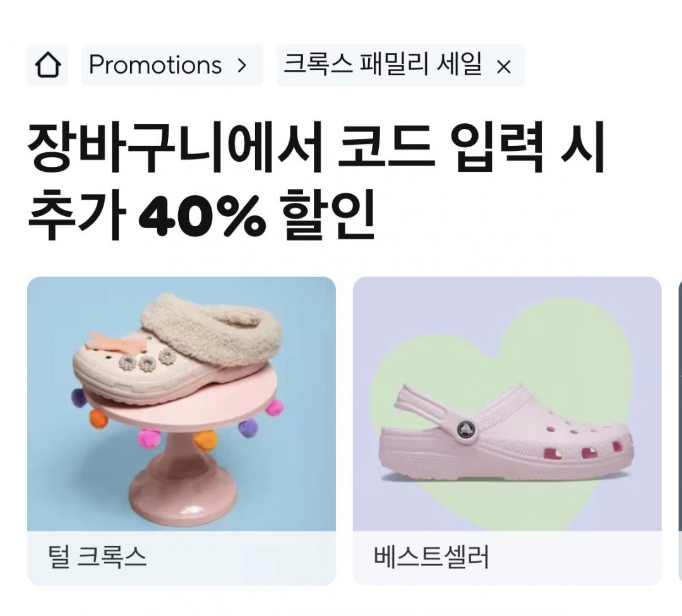Viewport: 682px width, 616px height.
Task: Click the 베스트셀러 label
Action: click(x=431, y=557)
